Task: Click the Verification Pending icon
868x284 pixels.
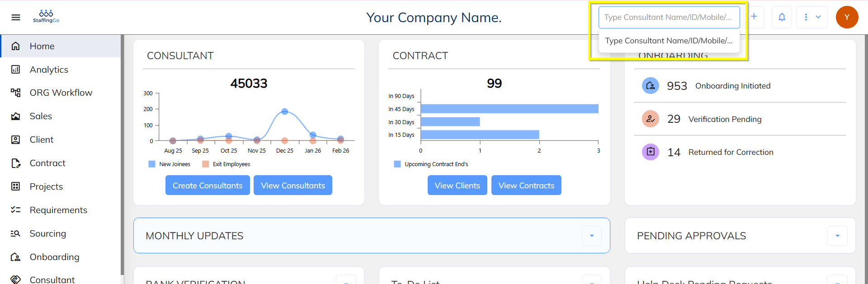Action: (650, 119)
